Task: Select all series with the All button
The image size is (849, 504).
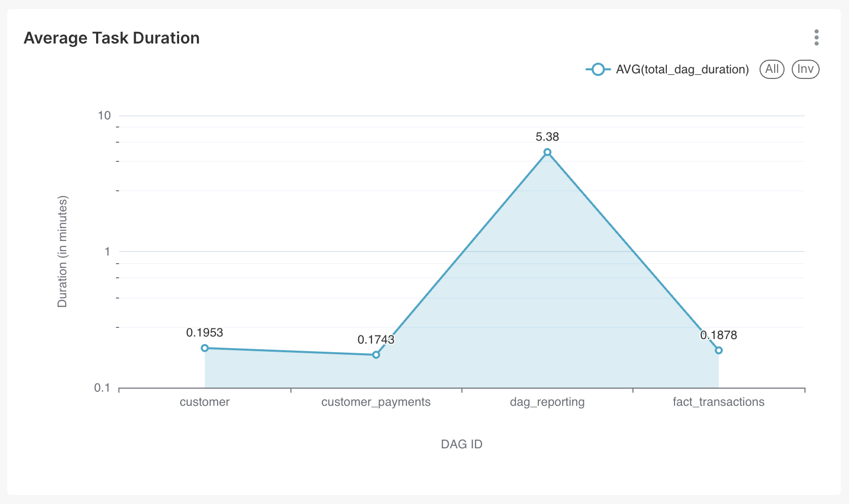Action: click(x=772, y=69)
